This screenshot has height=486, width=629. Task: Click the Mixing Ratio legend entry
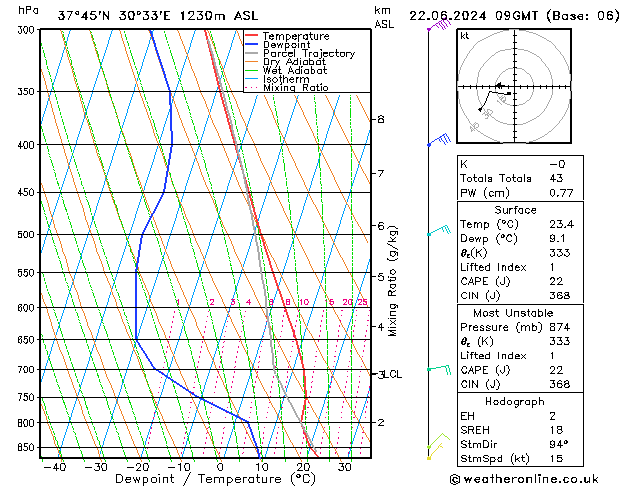[298, 88]
